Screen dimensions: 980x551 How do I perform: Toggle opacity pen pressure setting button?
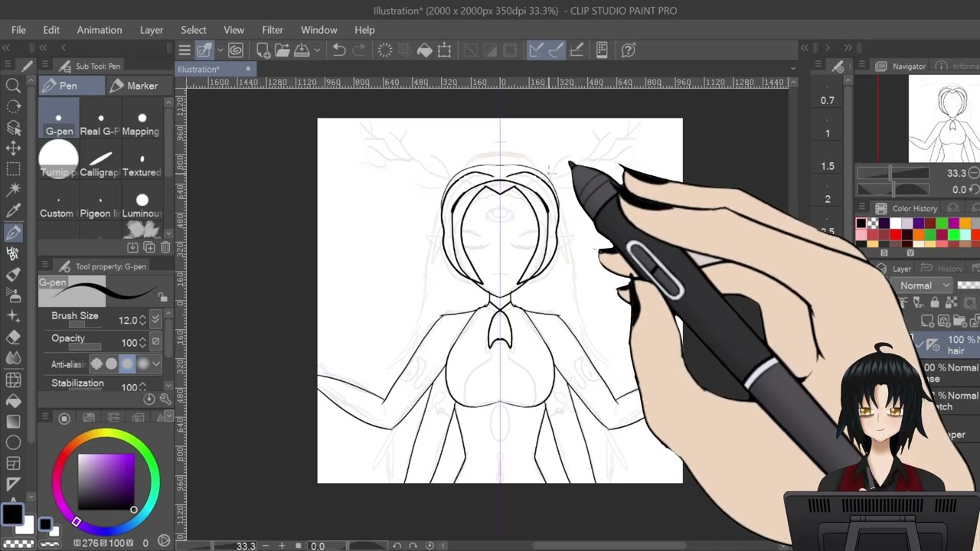(156, 342)
